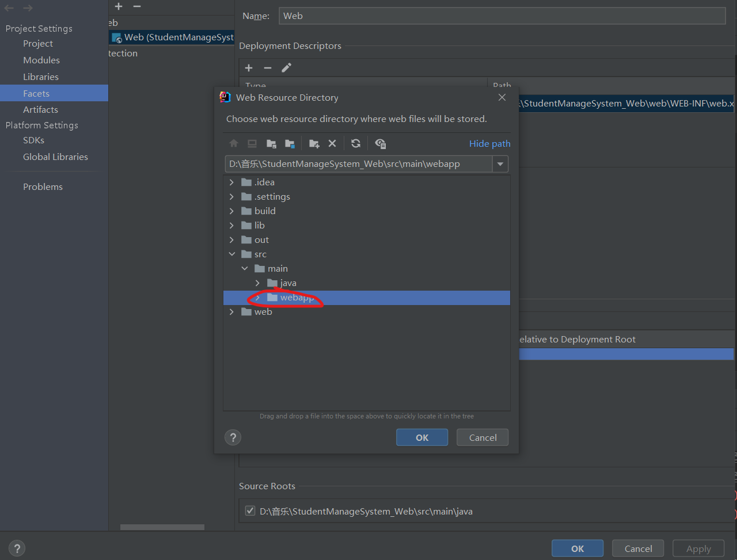Viewport: 737px width, 560px height.
Task: Remove selected facet with minus icon
Action: click(137, 6)
